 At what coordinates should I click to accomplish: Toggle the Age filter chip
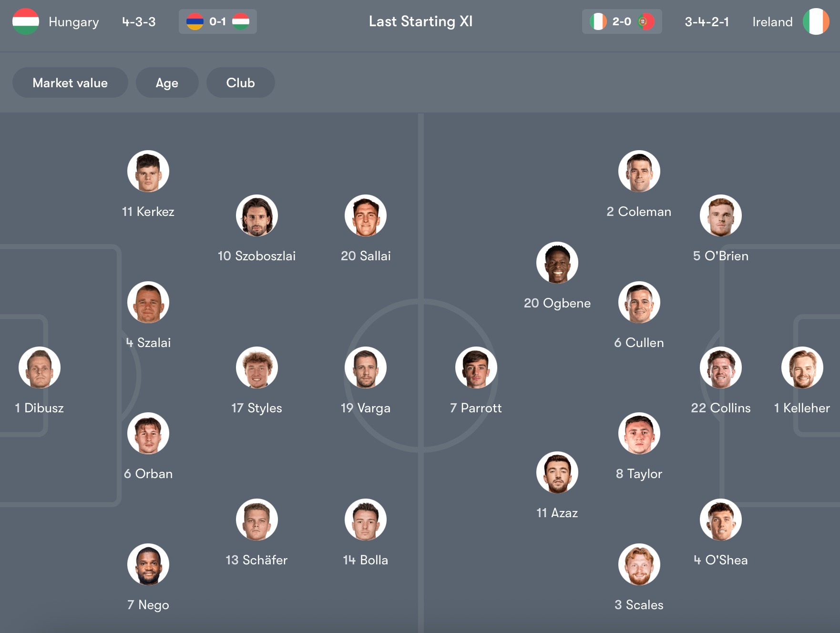coord(167,82)
